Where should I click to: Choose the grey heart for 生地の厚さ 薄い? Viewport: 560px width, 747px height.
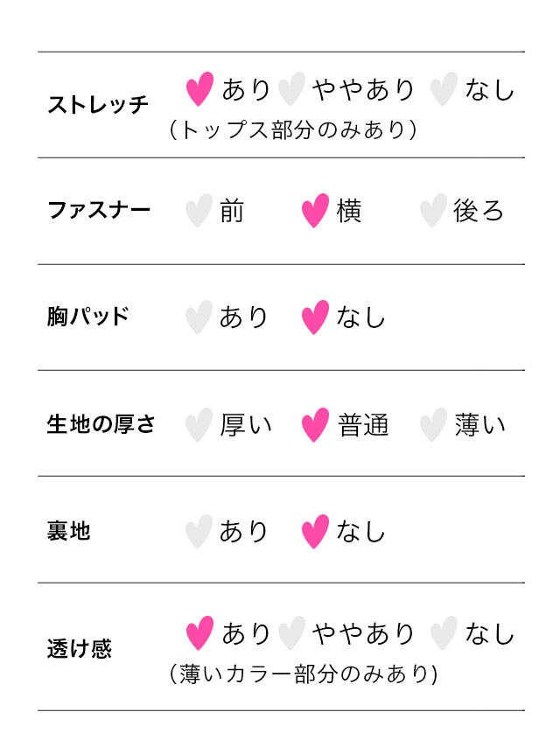click(433, 425)
